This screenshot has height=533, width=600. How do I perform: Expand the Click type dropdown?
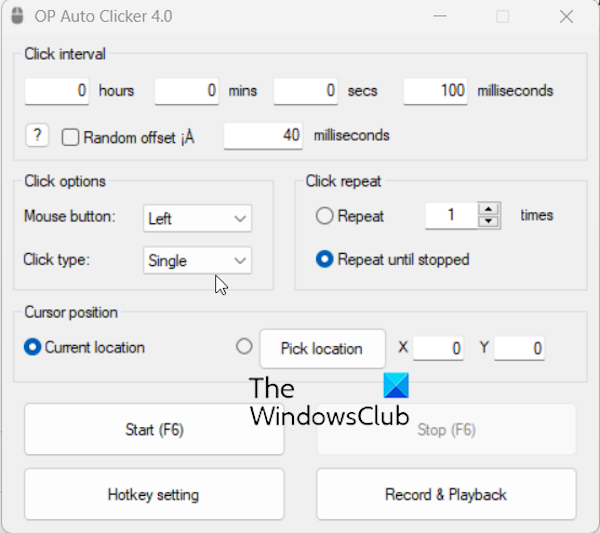[x=198, y=260]
